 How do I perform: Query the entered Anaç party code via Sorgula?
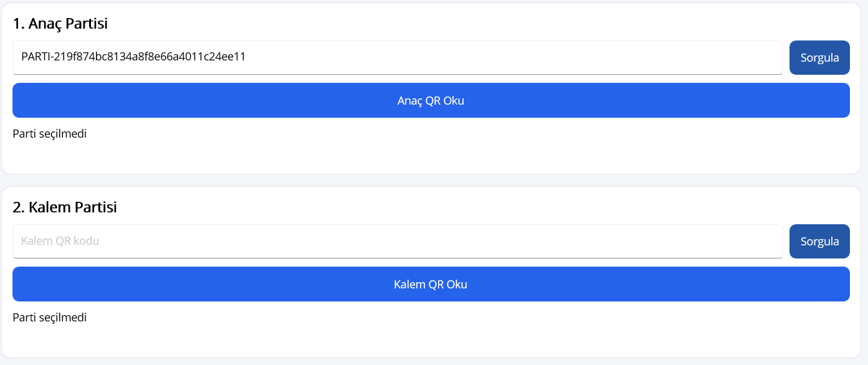(819, 58)
